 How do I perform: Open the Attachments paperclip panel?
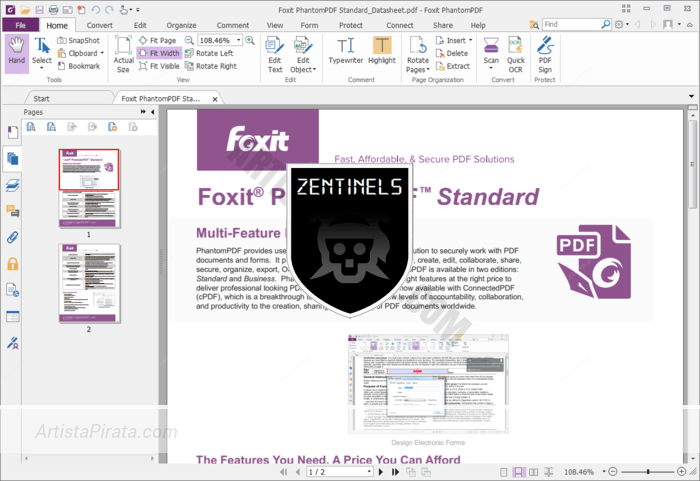13,237
